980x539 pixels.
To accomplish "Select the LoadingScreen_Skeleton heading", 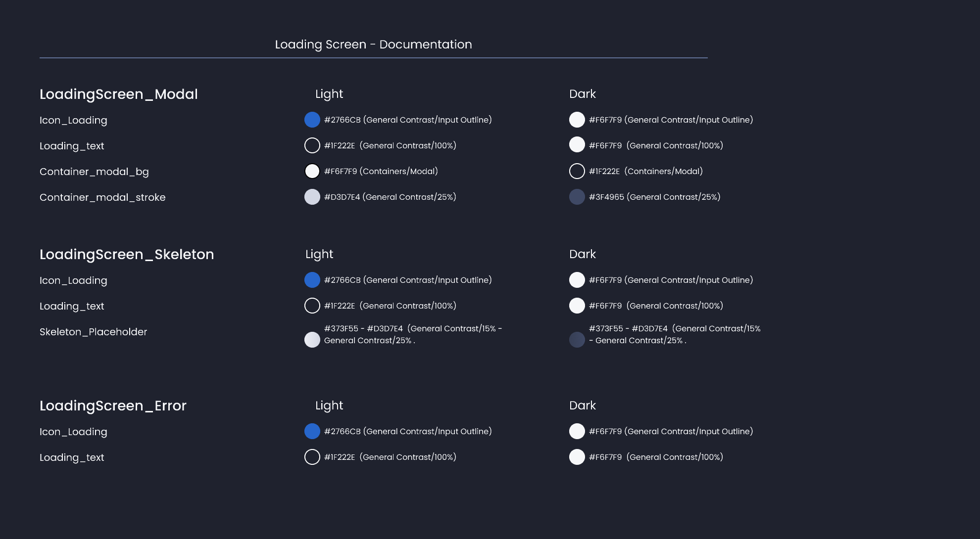I will click(x=127, y=254).
